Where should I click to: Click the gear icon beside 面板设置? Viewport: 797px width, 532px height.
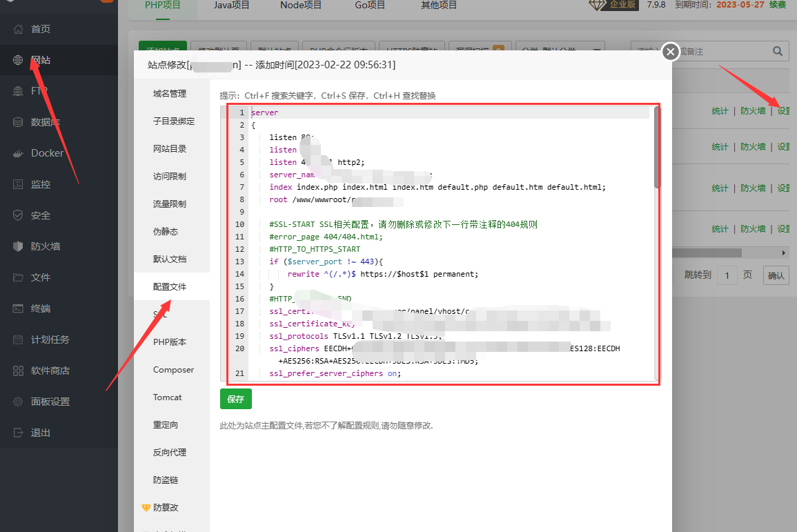pyautogui.click(x=18, y=402)
